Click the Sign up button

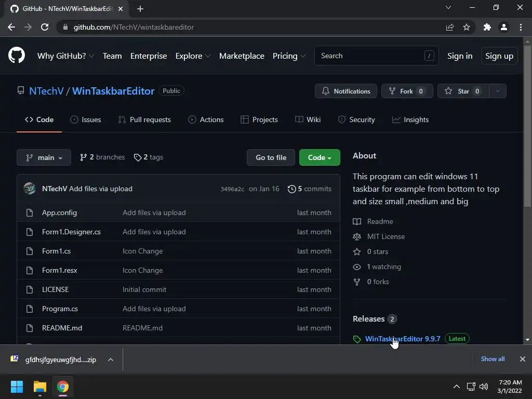pos(499,56)
